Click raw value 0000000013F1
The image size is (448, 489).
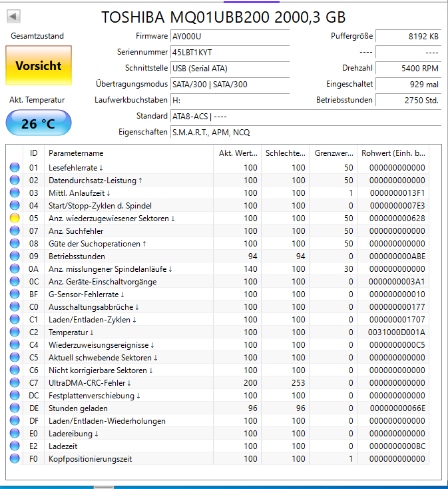click(x=397, y=193)
